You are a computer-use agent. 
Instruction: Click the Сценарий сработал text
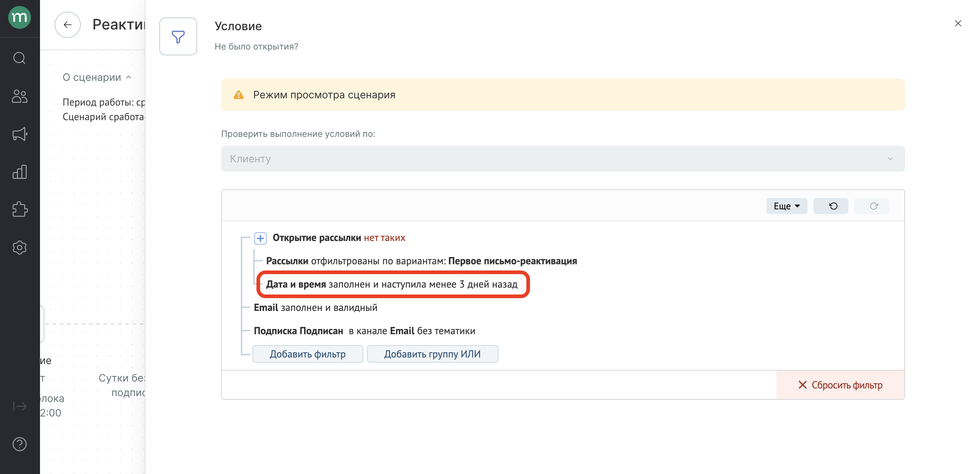click(103, 117)
